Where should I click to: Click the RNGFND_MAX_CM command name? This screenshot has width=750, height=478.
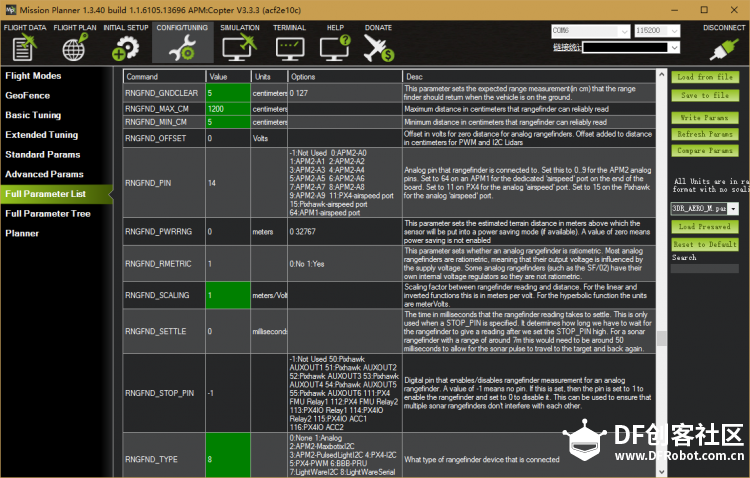coord(157,109)
